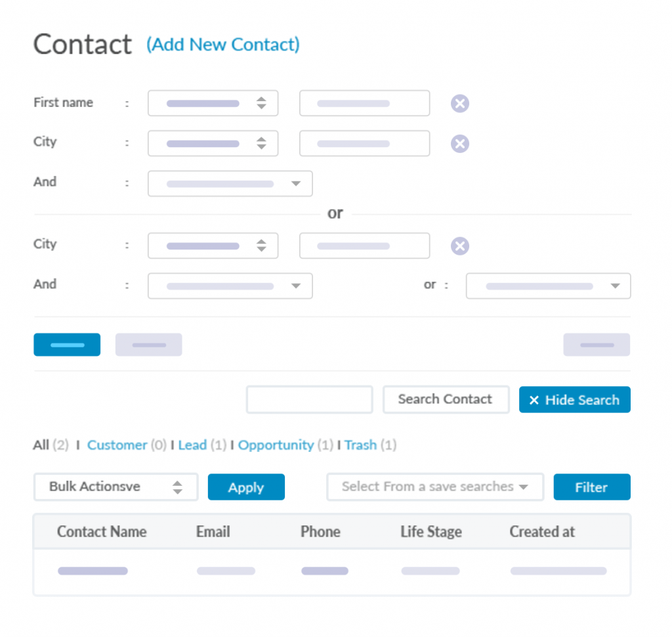Focus the contact search text box
672x637 pixels.
click(309, 399)
